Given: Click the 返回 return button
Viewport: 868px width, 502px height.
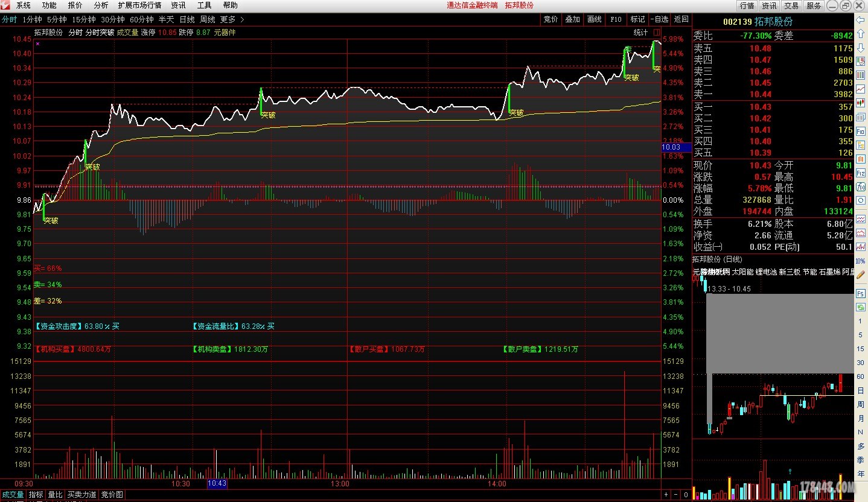Looking at the screenshot, I should click(681, 19).
